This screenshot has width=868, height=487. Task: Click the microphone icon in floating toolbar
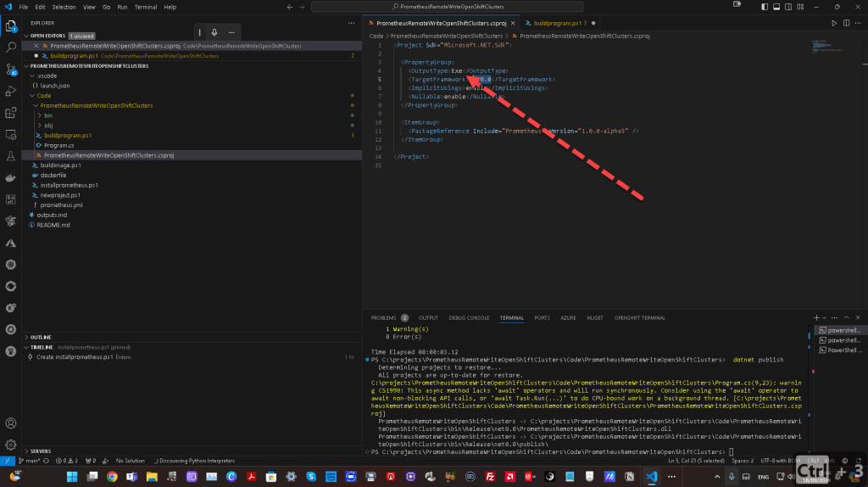(x=214, y=32)
